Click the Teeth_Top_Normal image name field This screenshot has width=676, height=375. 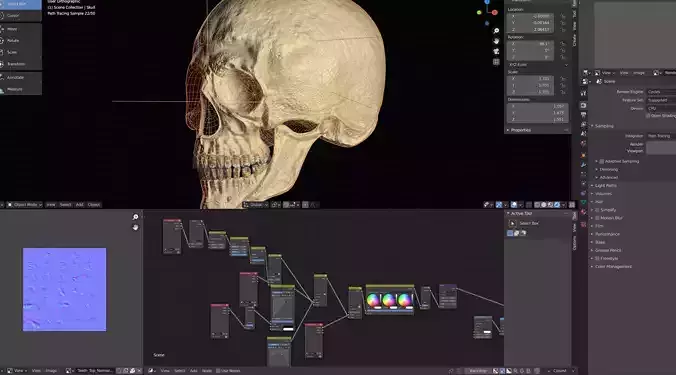[x=95, y=371]
